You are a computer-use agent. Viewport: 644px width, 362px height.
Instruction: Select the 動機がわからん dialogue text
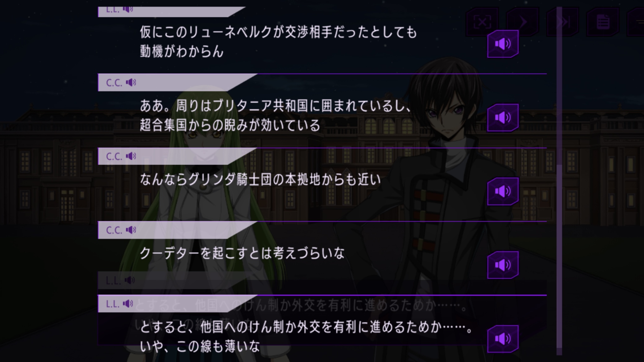(x=182, y=51)
